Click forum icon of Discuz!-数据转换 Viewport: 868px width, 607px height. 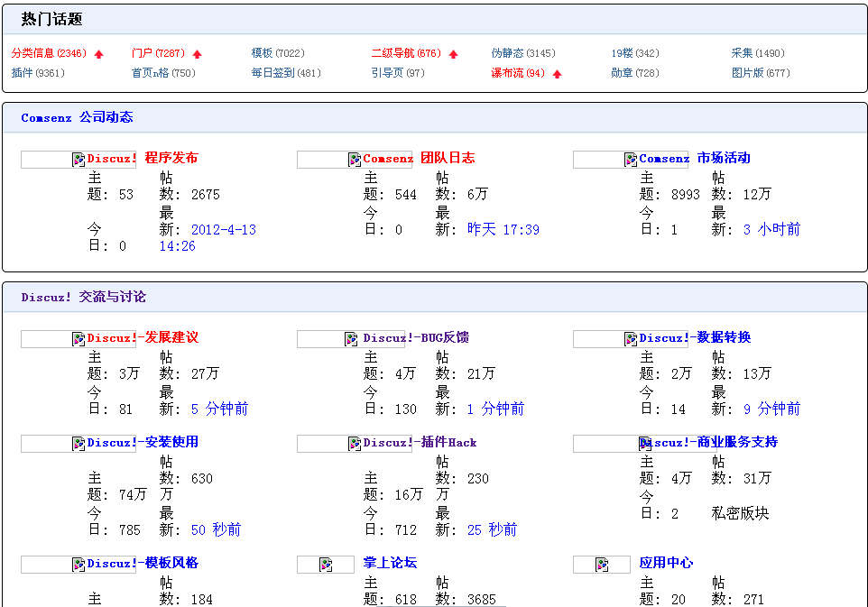point(631,338)
